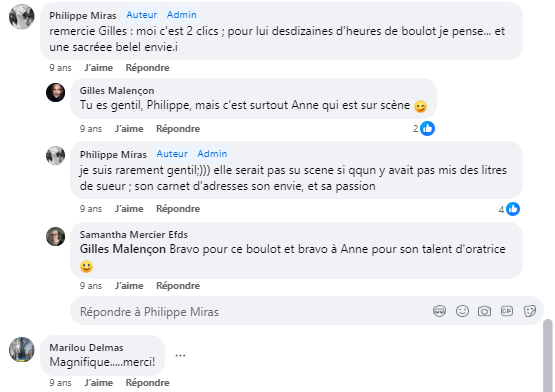Like Samantha Mercier Efds' comment
The height and width of the screenshot is (392, 555).
tap(129, 285)
